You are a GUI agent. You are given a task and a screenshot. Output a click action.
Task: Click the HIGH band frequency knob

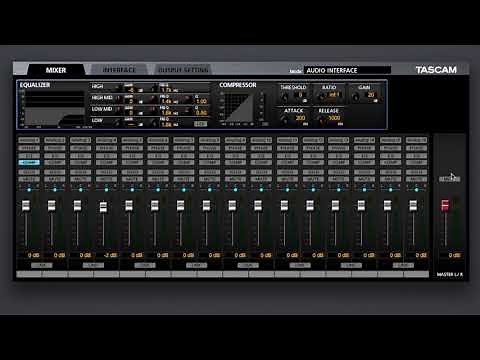[x=154, y=88]
